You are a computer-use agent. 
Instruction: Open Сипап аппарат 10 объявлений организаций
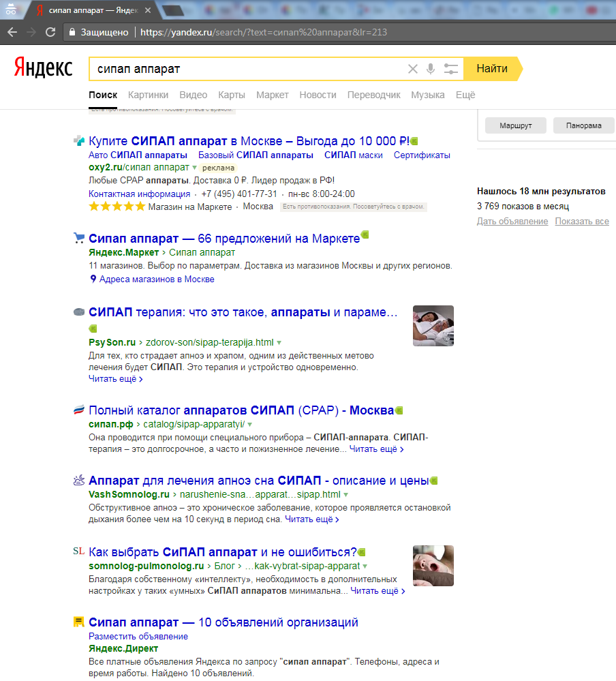click(x=223, y=622)
